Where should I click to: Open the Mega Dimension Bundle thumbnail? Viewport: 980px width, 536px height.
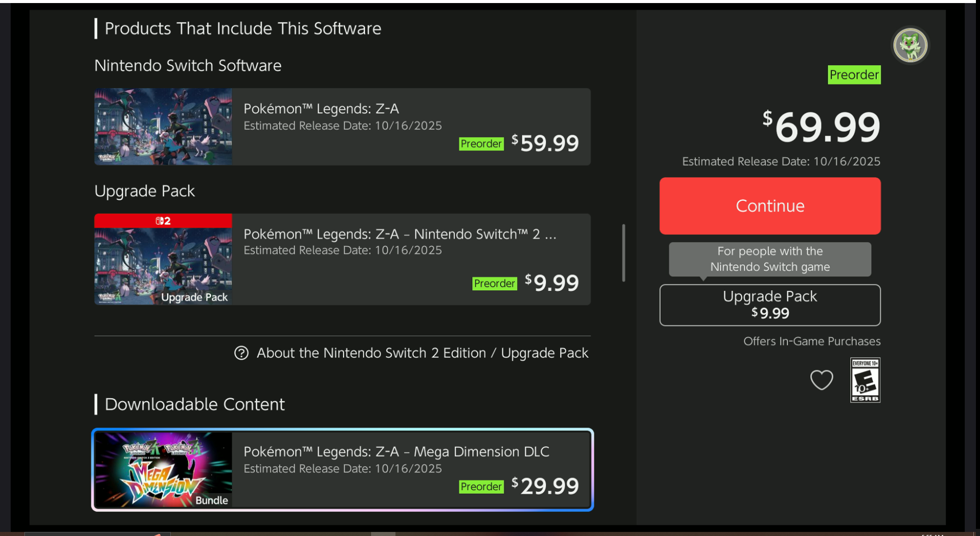(163, 469)
